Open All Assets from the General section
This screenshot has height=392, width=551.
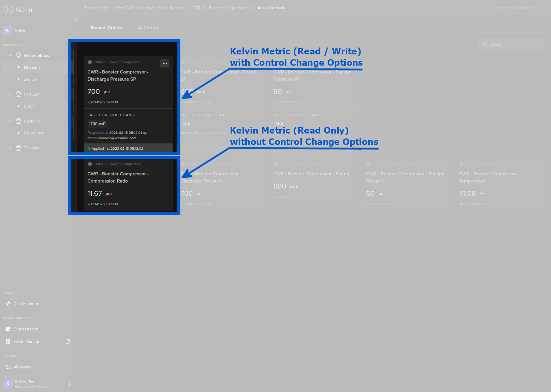pyautogui.click(x=22, y=367)
